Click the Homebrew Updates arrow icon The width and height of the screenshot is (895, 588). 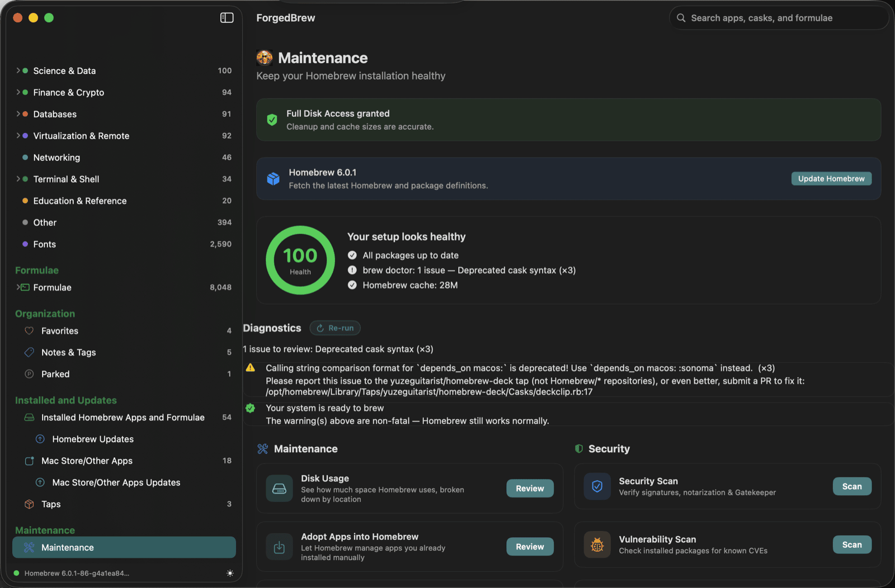pyautogui.click(x=40, y=439)
